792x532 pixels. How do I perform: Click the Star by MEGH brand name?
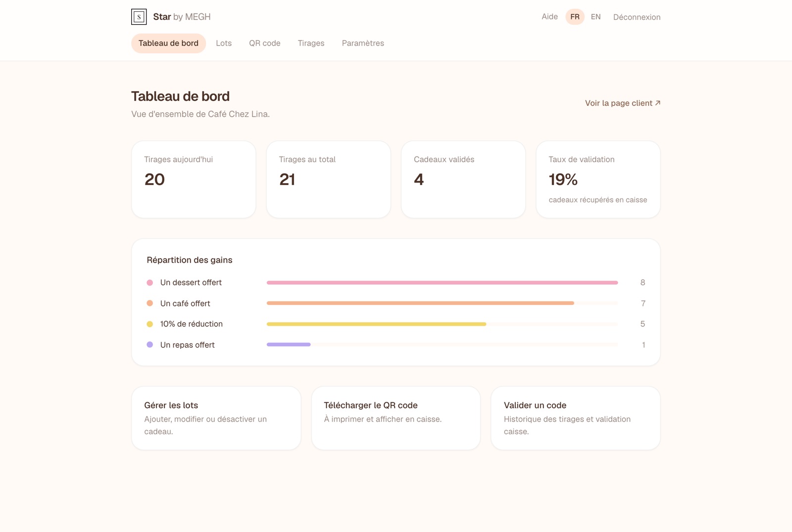182,17
